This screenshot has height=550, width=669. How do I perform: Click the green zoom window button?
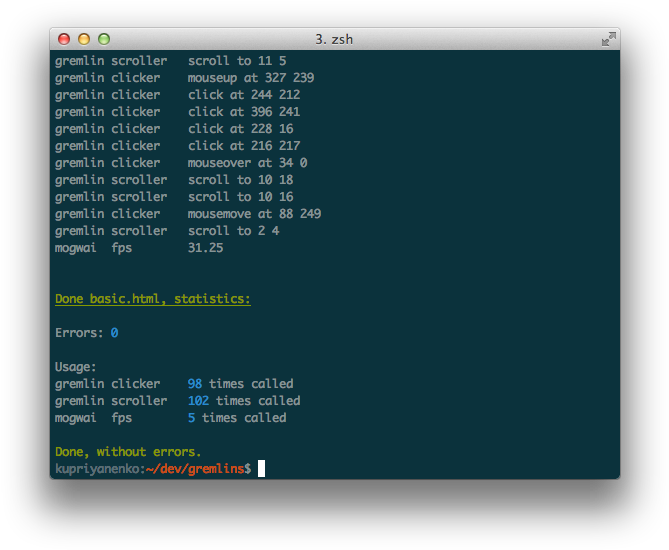point(104,39)
